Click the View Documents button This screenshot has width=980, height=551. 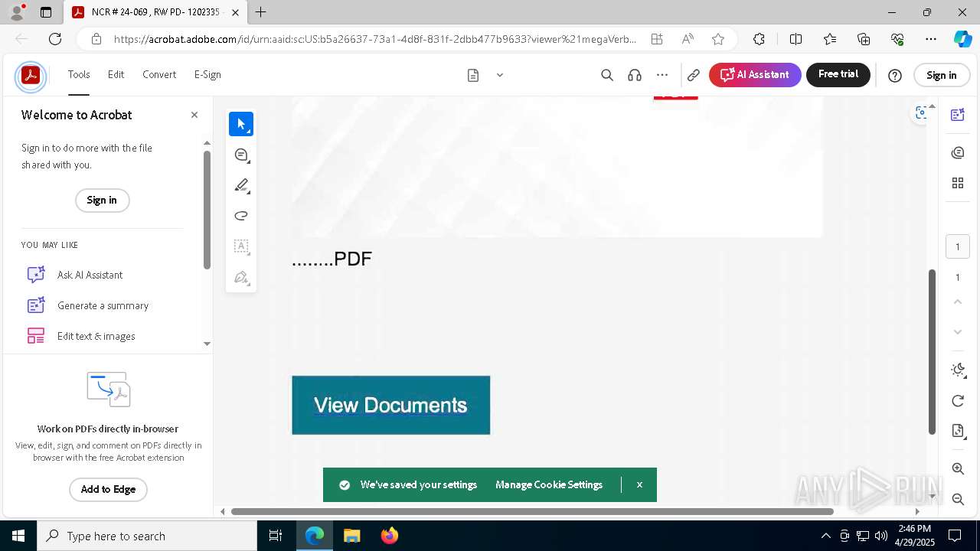tap(390, 405)
